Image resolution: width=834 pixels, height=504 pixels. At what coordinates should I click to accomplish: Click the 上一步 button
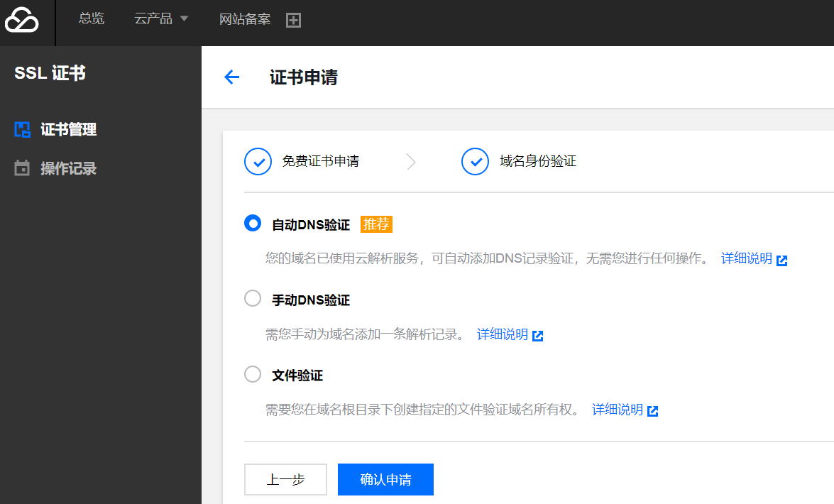(285, 480)
